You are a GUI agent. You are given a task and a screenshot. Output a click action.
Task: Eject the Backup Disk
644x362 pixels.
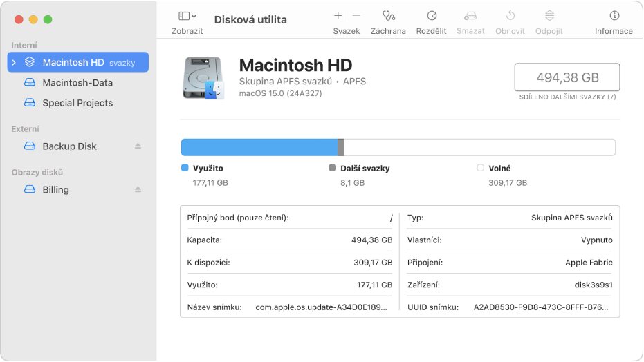click(138, 146)
